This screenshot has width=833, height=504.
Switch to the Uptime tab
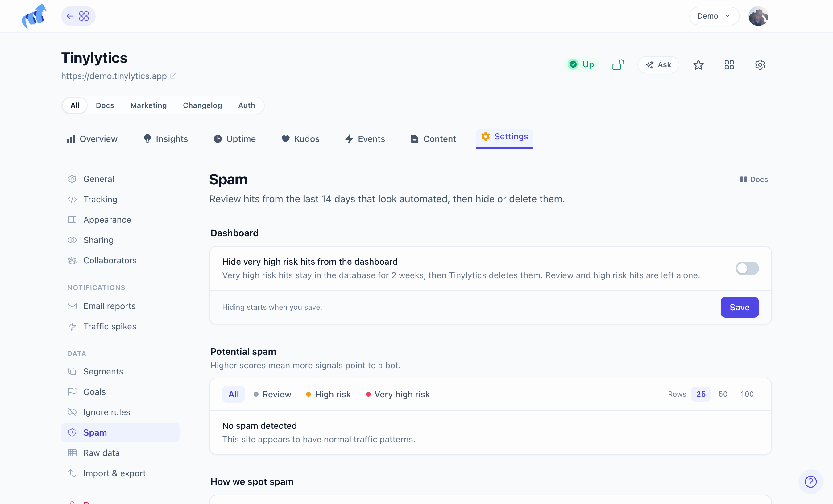[x=234, y=138]
